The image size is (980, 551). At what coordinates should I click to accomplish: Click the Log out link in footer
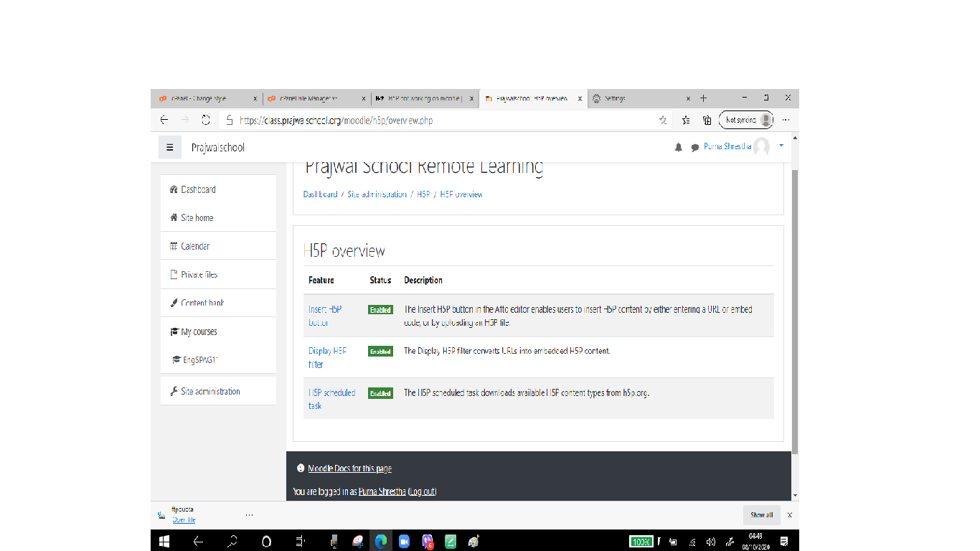[422, 491]
